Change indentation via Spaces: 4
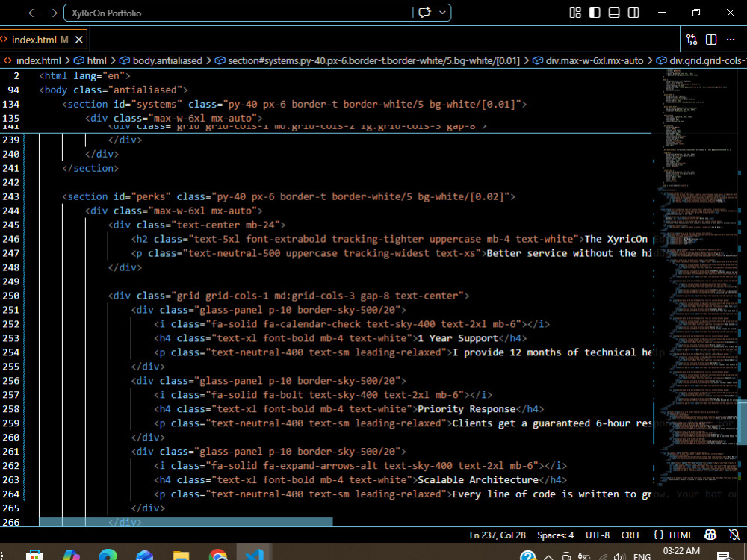The height and width of the screenshot is (560, 747). pos(556,535)
